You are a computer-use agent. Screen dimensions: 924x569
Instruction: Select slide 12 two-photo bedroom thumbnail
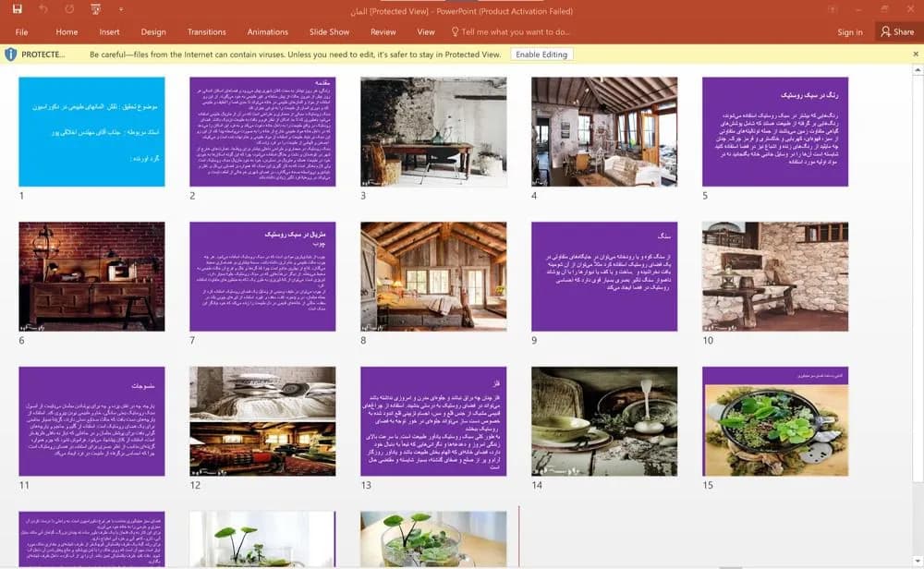[262, 421]
